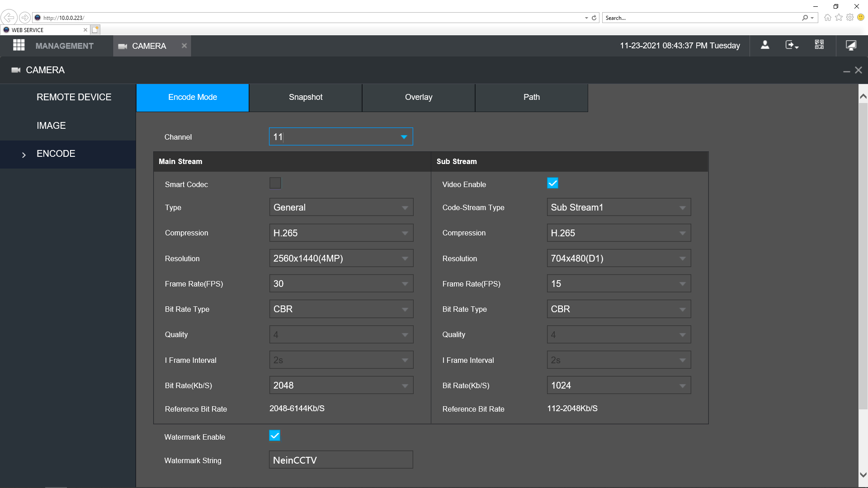Click the browser smiley feedback icon
Image resolution: width=868 pixels, height=488 pixels.
(x=861, y=17)
